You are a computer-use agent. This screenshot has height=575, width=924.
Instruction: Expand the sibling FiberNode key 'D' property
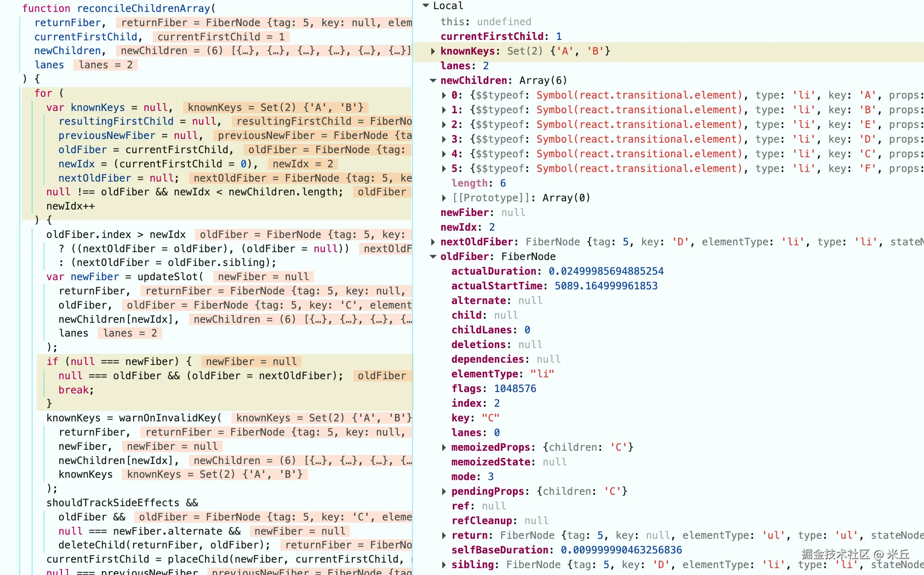click(444, 564)
